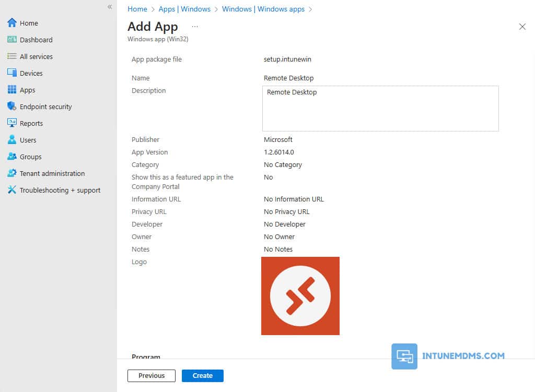Follow the Home breadcrumb link
Image resolution: width=535 pixels, height=392 pixels.
(137, 9)
